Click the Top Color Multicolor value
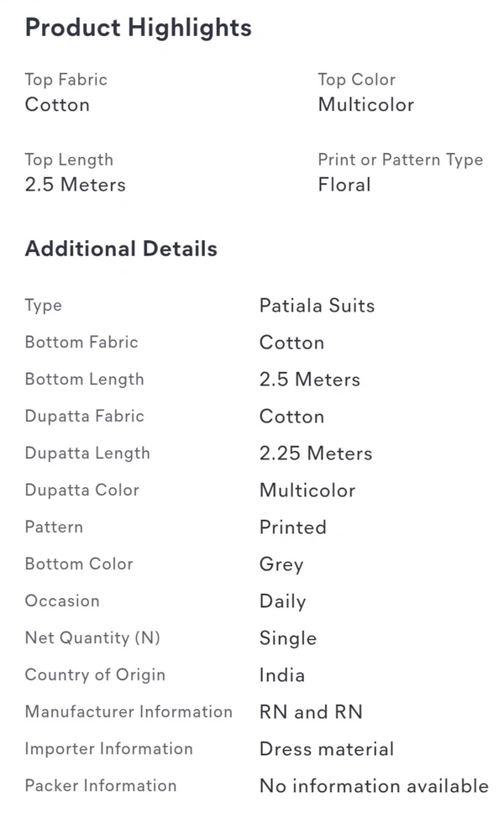Image resolution: width=504 pixels, height=813 pixels. (366, 105)
